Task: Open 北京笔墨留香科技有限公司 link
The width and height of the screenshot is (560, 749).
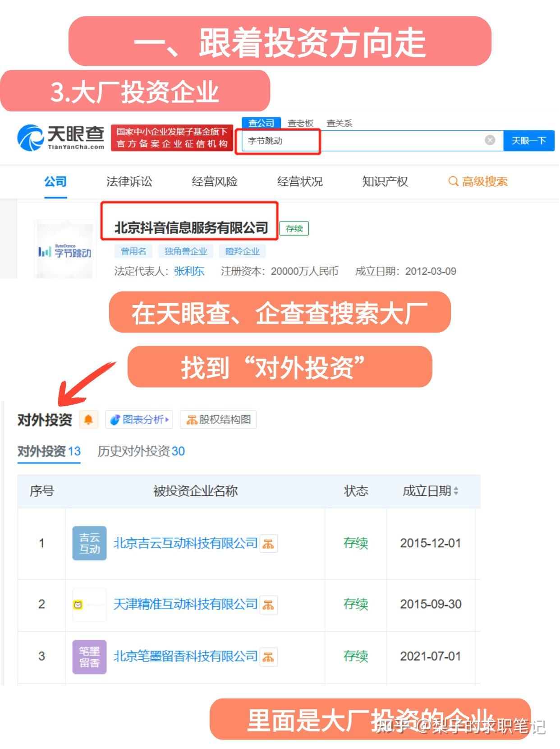Action: pos(185,657)
